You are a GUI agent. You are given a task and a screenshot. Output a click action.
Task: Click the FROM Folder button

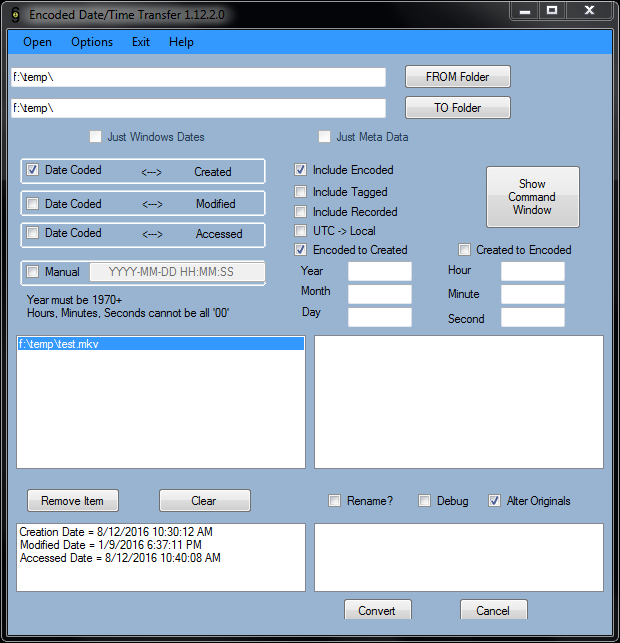[458, 77]
